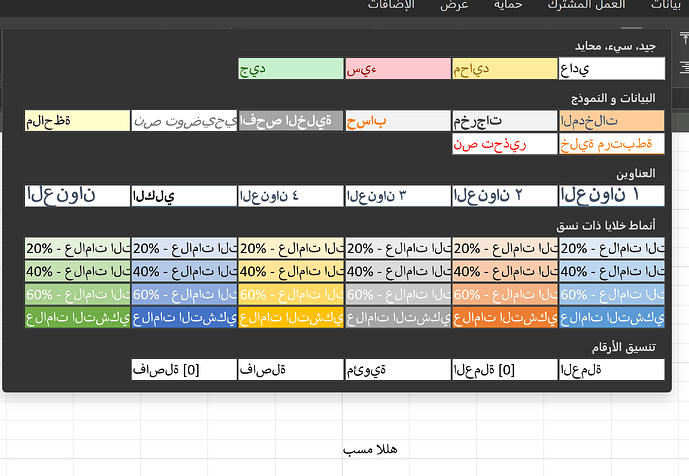Screen dimensions: 689x476
Task: Apply the pink سيء (Bad) cell style
Action: (398, 69)
